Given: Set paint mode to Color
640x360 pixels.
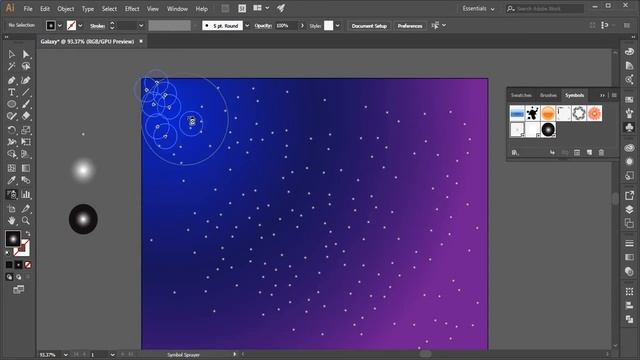Looking at the screenshot, I should point(9,265).
